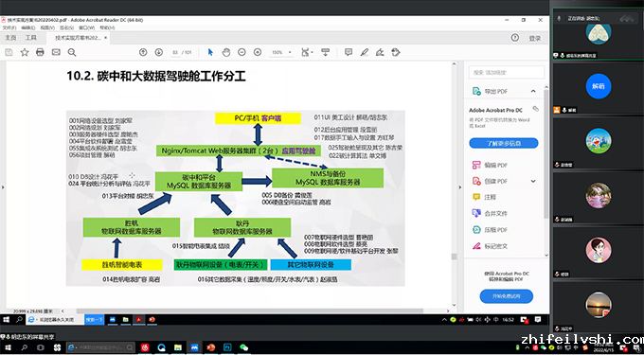Send the file by email envelope icon
Screen dimensions: 644x355
pyautogui.click(x=56, y=52)
